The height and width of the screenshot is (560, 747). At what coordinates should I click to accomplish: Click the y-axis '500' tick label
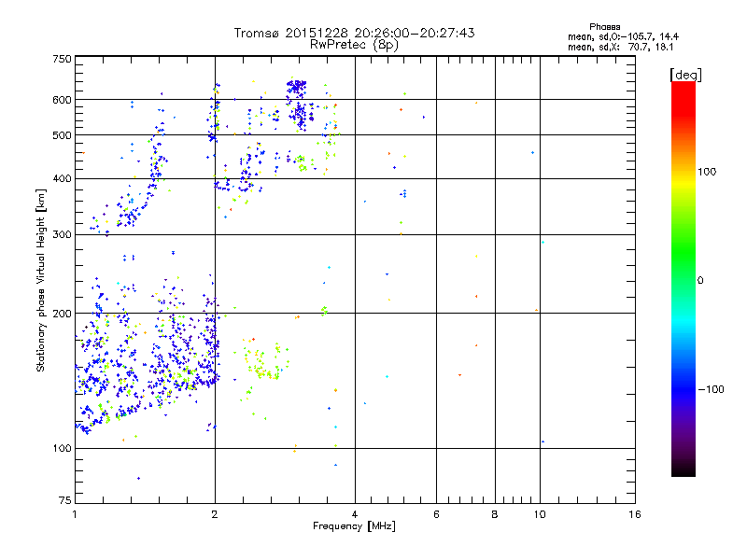pos(62,135)
